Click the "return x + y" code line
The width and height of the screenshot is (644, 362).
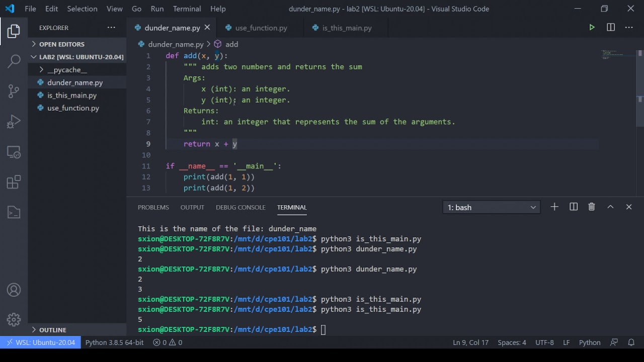(x=210, y=144)
